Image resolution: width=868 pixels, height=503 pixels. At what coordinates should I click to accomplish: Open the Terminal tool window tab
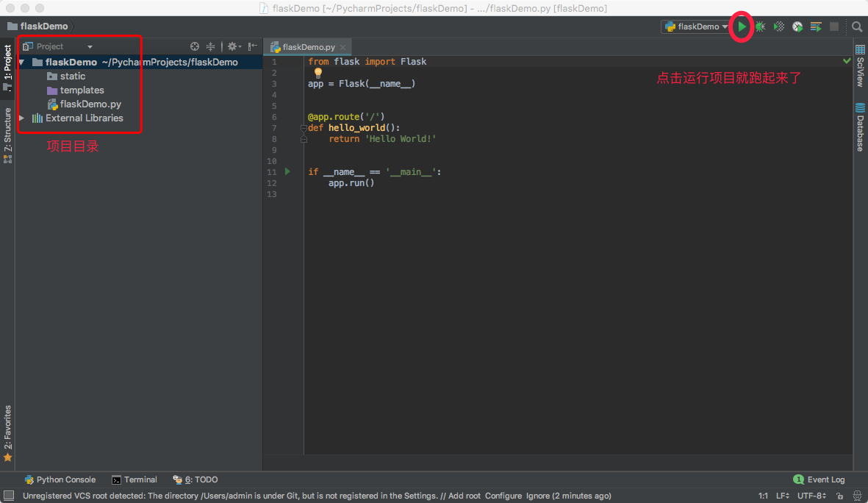click(134, 479)
